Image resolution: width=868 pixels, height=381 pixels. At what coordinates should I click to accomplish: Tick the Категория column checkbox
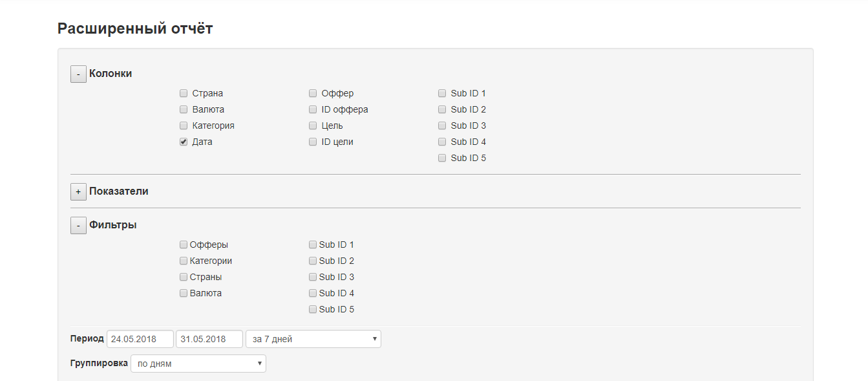pyautogui.click(x=184, y=125)
